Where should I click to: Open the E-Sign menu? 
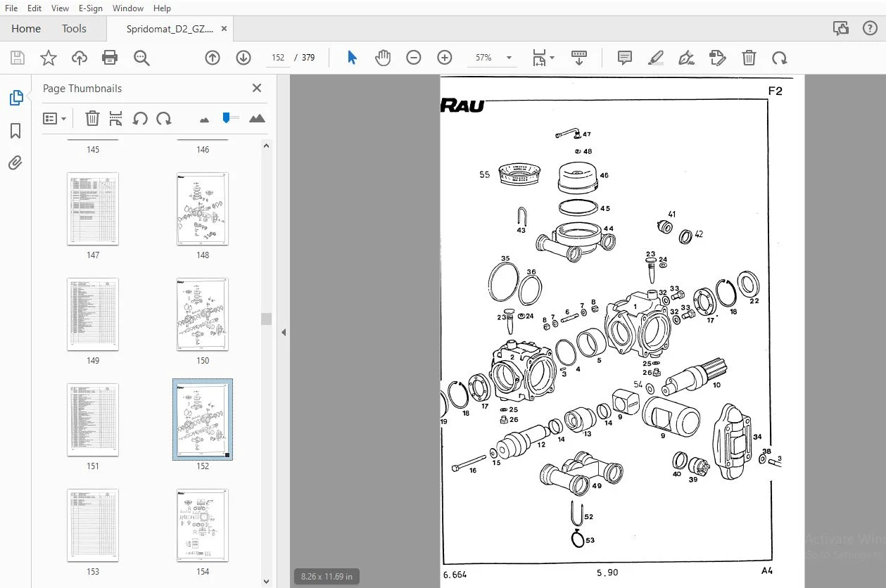[x=90, y=8]
